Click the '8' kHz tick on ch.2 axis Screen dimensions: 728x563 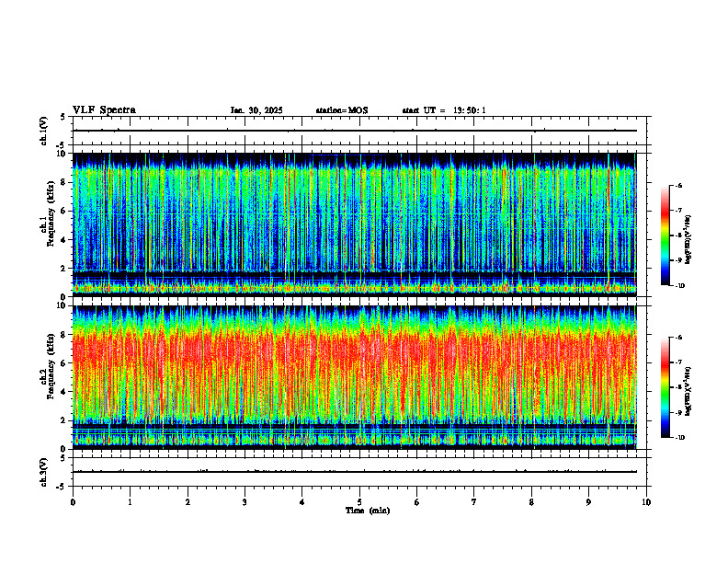[64, 335]
